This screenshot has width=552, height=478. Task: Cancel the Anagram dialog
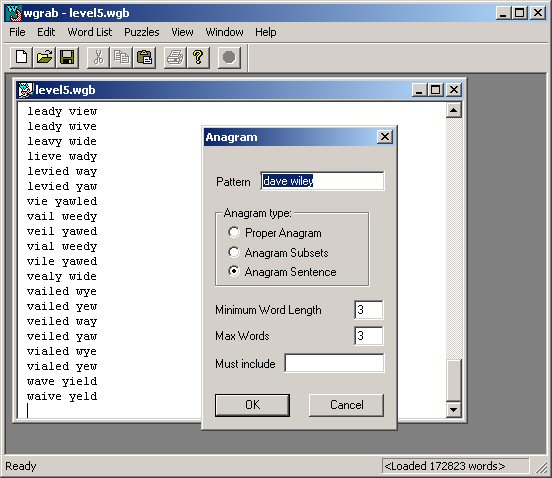[346, 405]
